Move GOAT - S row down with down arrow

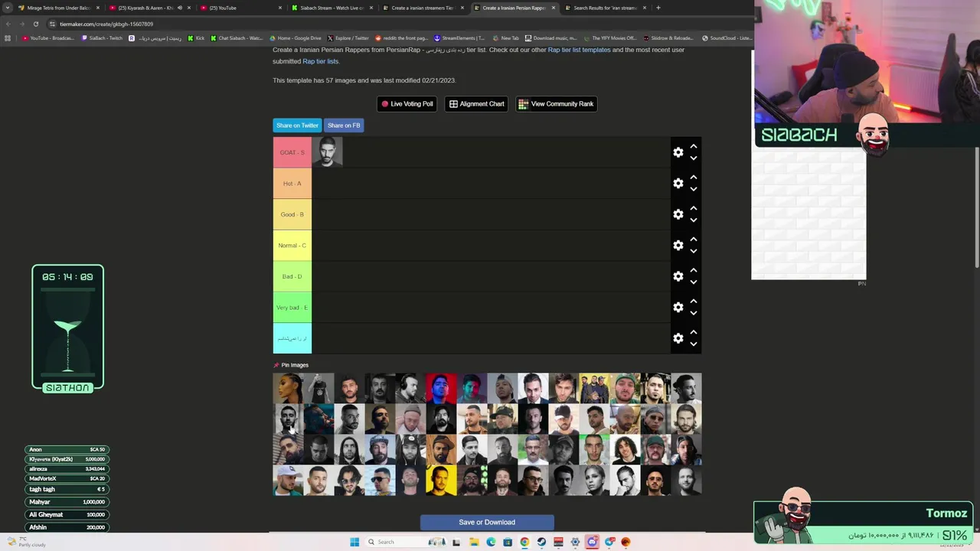coord(694,158)
